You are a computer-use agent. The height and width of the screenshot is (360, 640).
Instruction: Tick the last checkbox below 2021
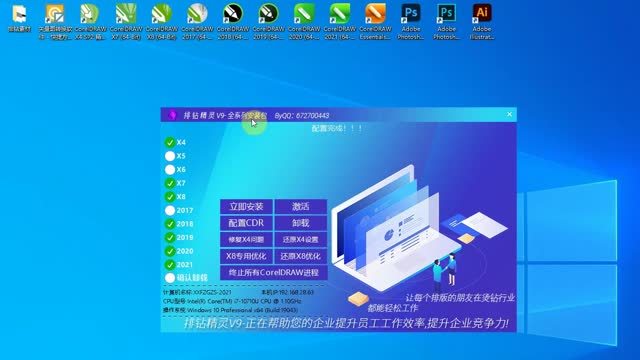170,278
